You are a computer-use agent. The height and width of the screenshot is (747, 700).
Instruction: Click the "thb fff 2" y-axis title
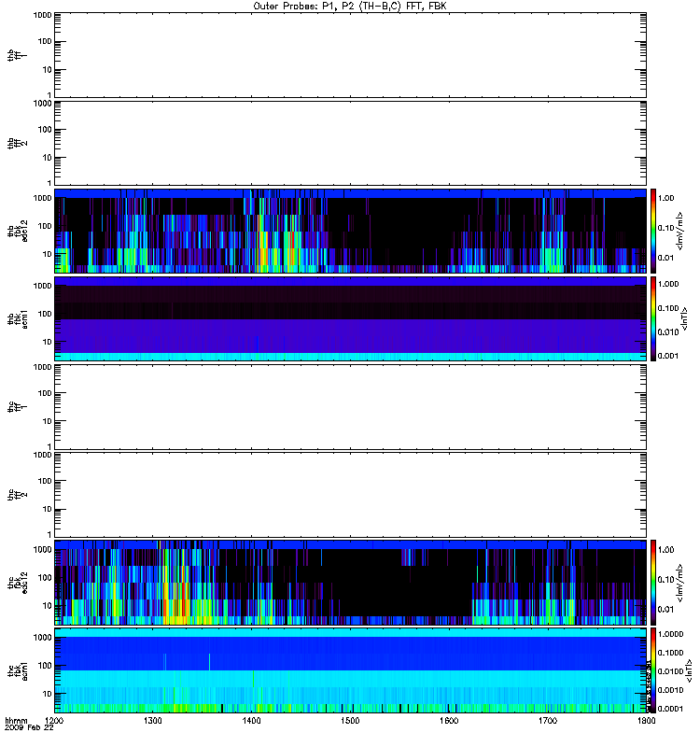(17, 143)
